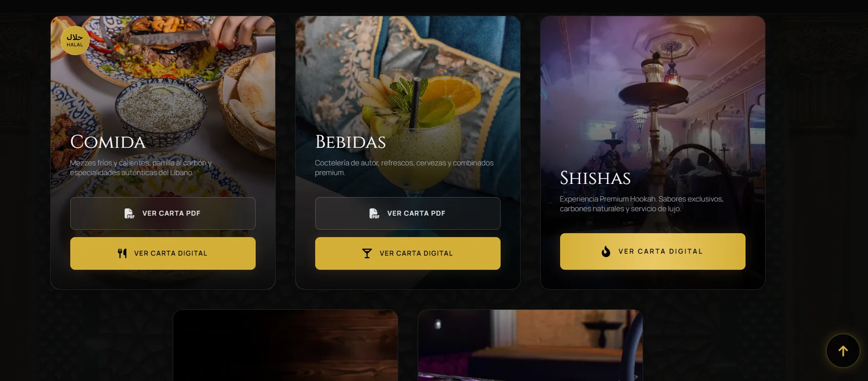The width and height of the screenshot is (868, 381).
Task: Open the Bebidas menu as a PDF
Action: 408,213
